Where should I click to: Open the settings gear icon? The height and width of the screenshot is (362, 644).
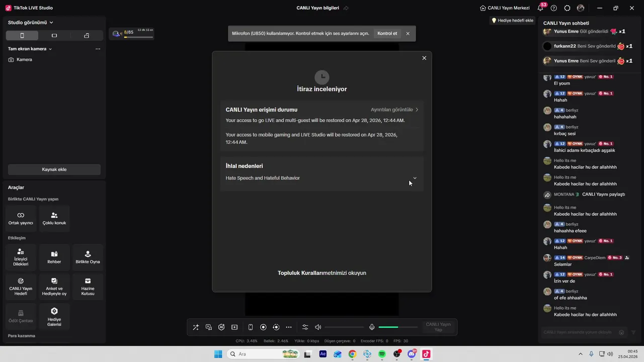pos(568,8)
